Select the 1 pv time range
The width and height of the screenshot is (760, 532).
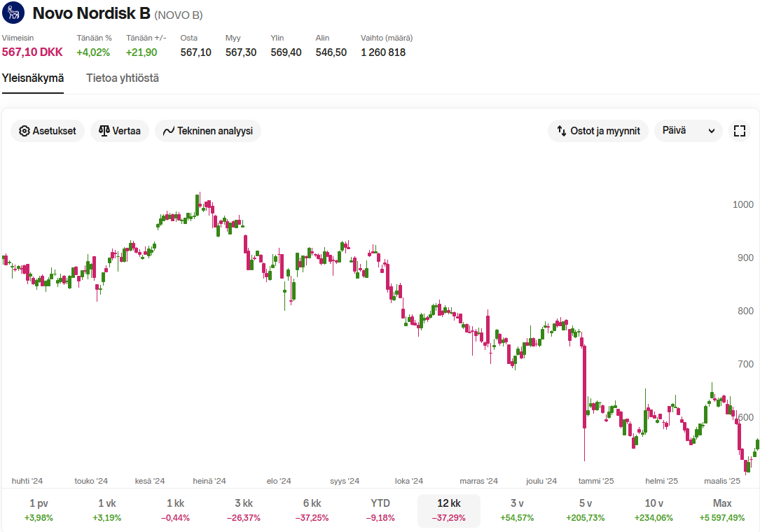click(x=39, y=510)
